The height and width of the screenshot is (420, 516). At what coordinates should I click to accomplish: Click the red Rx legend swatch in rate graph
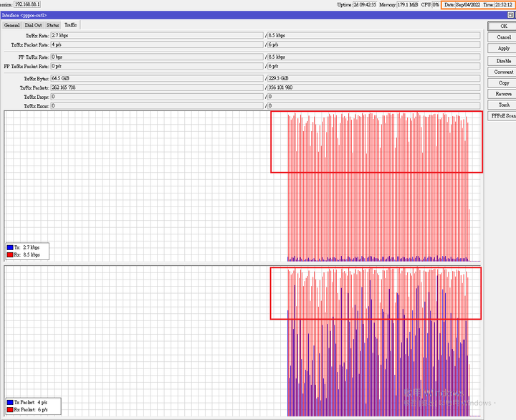point(10,254)
